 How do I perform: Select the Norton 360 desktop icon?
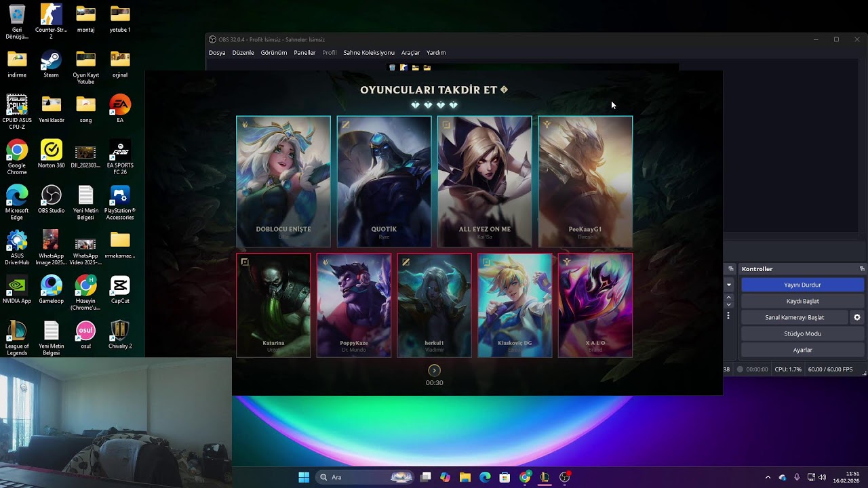pos(51,155)
